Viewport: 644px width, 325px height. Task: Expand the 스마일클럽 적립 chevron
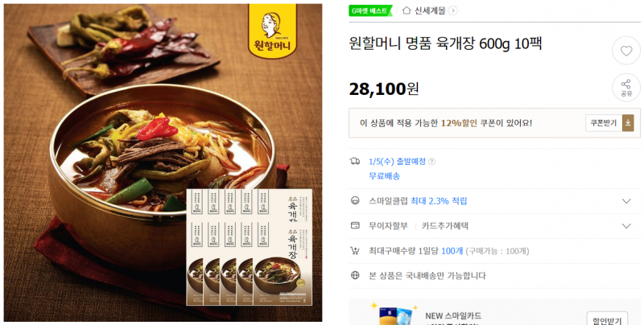626,201
